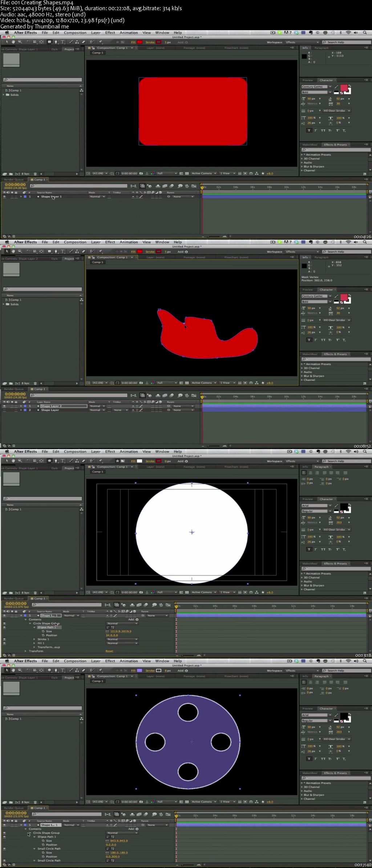Expand the Stroke 1 property group
This screenshot has height=868, width=372.
(35, 639)
